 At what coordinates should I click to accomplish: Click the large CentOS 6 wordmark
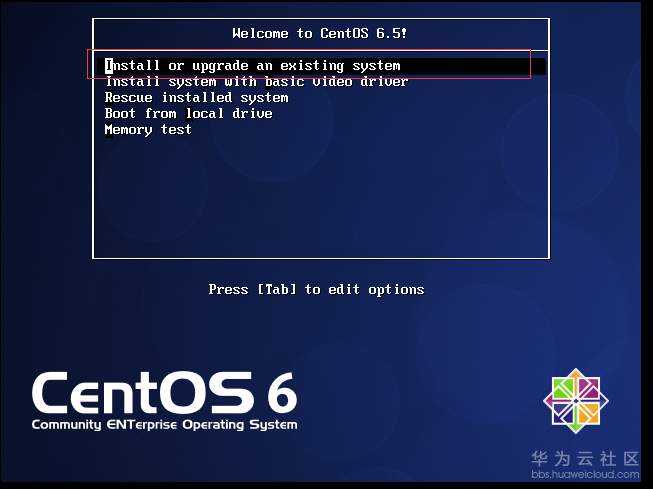pos(164,394)
